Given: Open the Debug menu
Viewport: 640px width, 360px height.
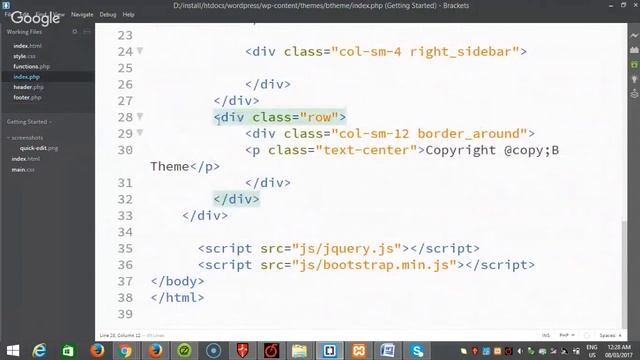Looking at the screenshot, I should pos(108,14).
